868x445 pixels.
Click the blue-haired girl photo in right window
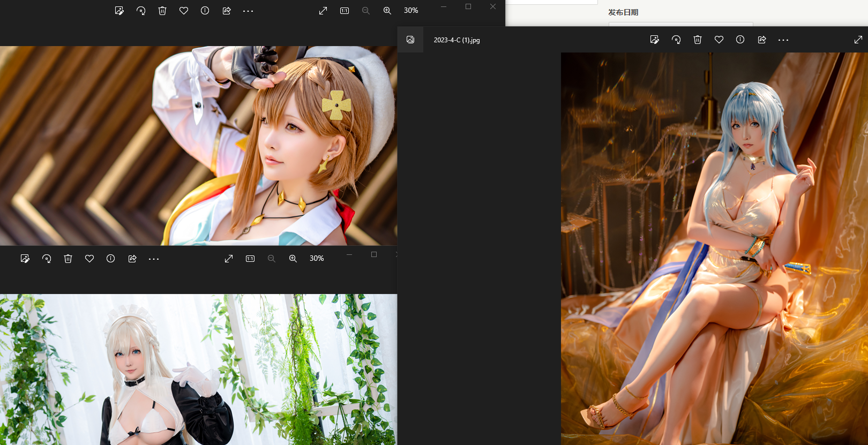tap(714, 248)
